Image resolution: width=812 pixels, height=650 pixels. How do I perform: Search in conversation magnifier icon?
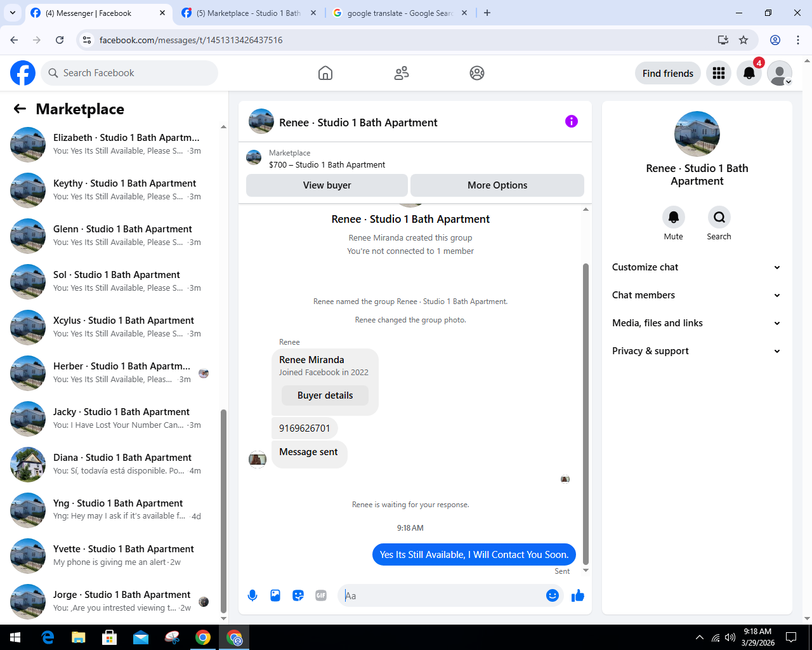(719, 217)
